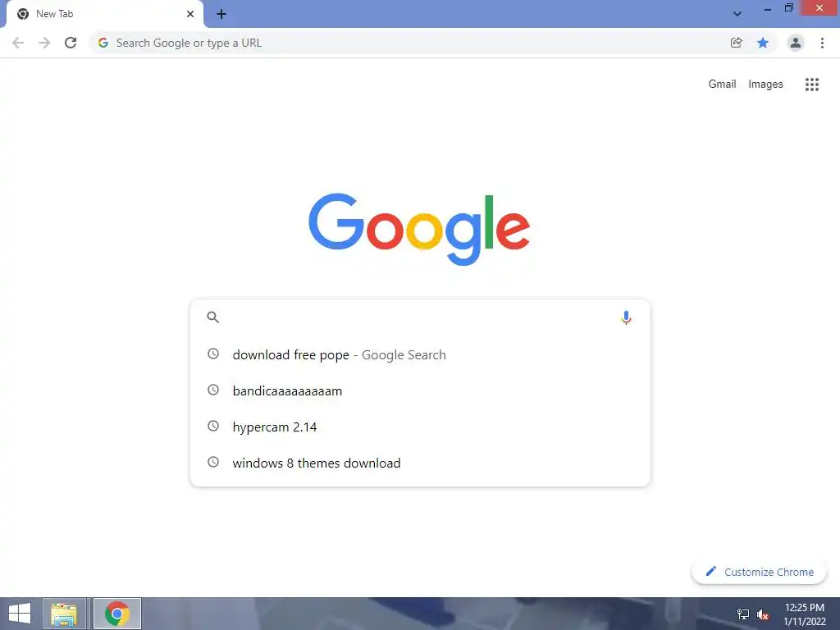Restore down the Chrome window
This screenshot has width=840, height=630.
click(x=788, y=8)
